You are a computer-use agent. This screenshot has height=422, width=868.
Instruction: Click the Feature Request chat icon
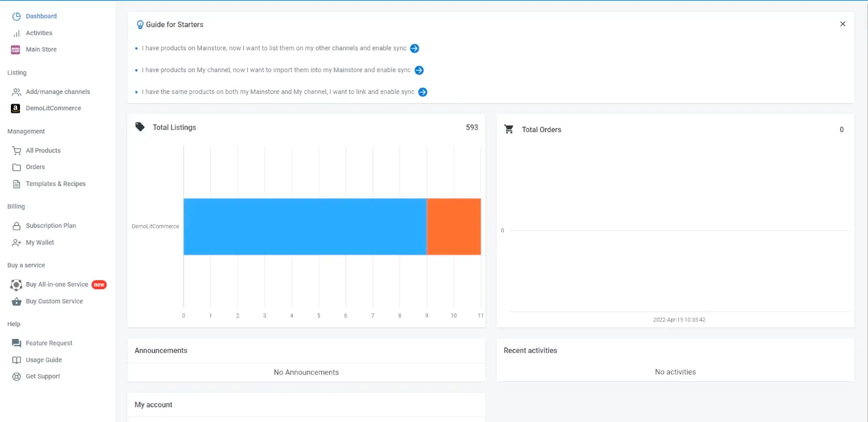click(16, 343)
